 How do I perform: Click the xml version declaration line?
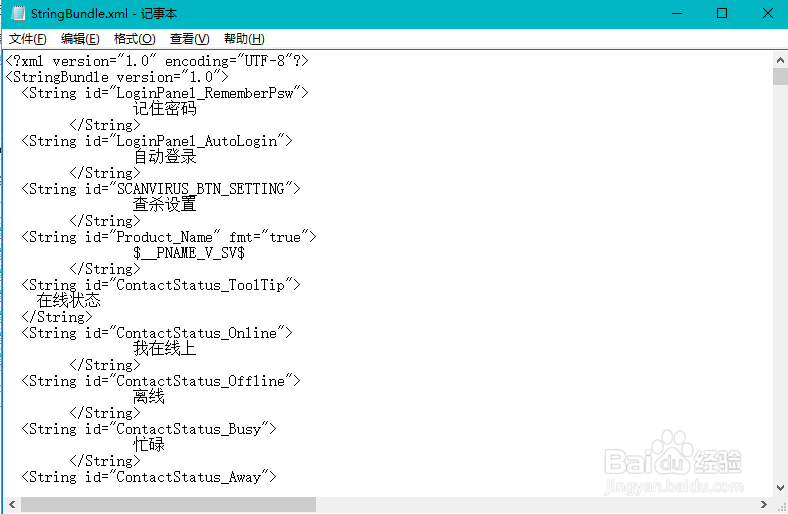pyautogui.click(x=157, y=61)
